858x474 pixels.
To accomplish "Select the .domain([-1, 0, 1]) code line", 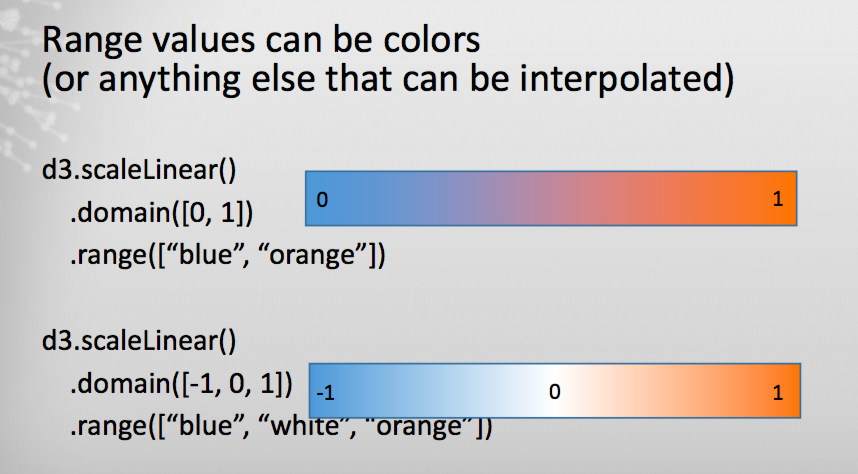I will point(181,384).
